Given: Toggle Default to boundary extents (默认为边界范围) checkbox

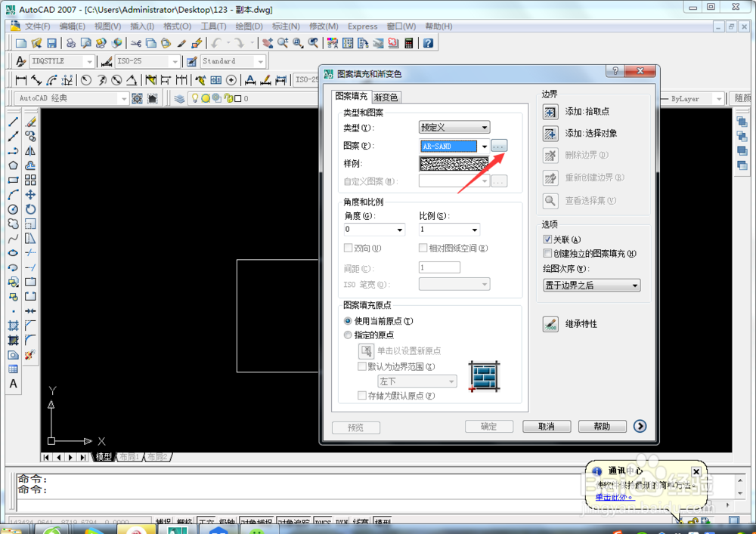Looking at the screenshot, I should click(x=361, y=366).
